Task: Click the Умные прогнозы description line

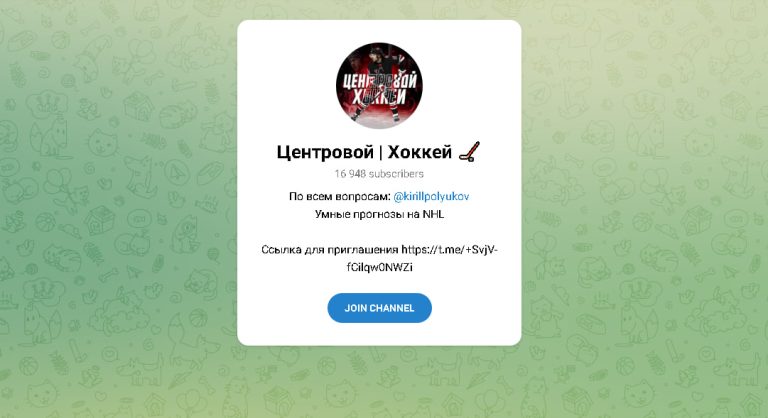Action: pos(379,214)
